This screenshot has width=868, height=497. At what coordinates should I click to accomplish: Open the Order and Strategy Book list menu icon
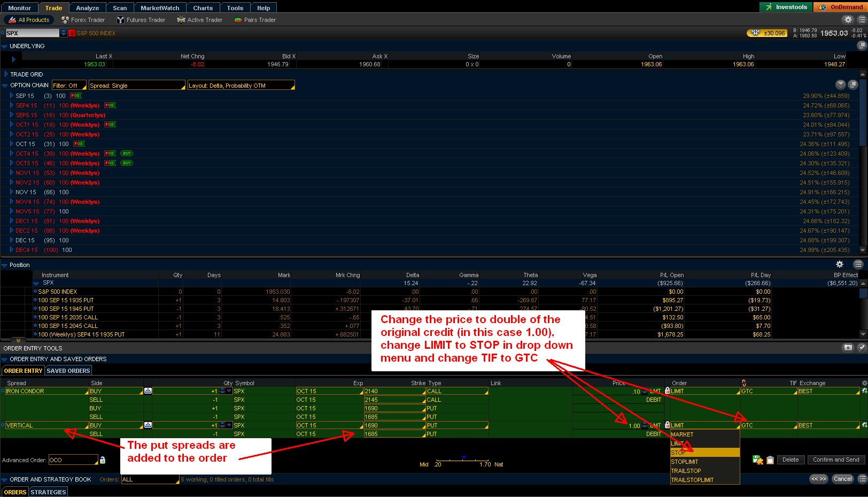[862, 479]
